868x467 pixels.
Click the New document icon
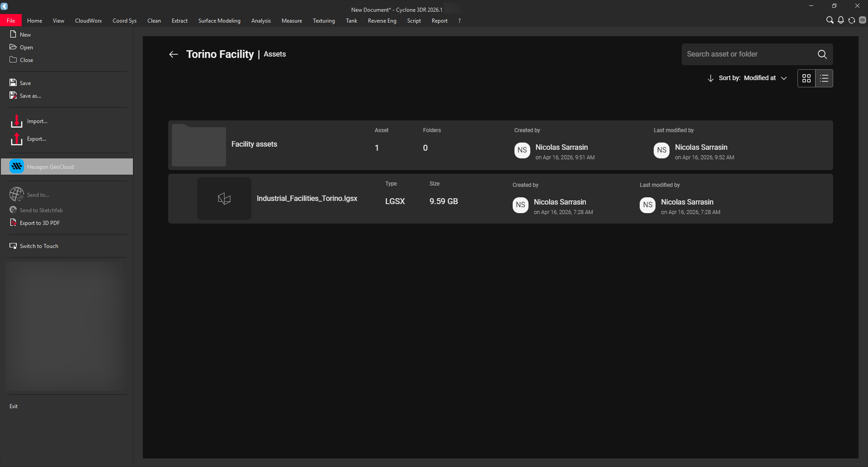point(13,34)
